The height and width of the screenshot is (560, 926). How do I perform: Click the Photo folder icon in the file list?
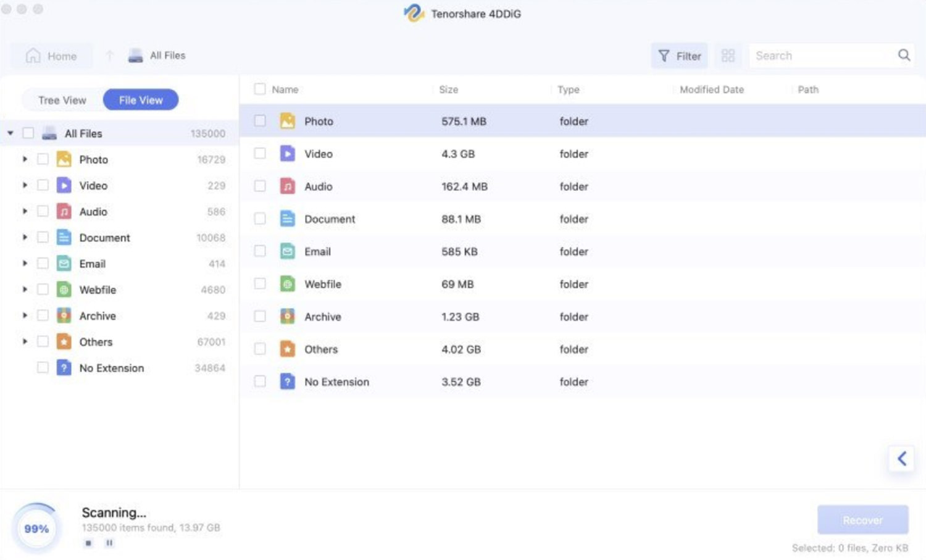point(287,121)
